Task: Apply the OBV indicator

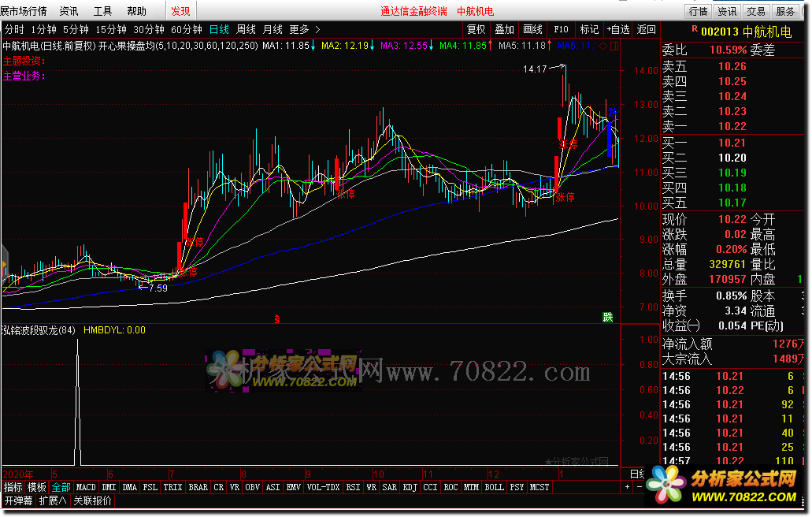Action: tap(252, 487)
